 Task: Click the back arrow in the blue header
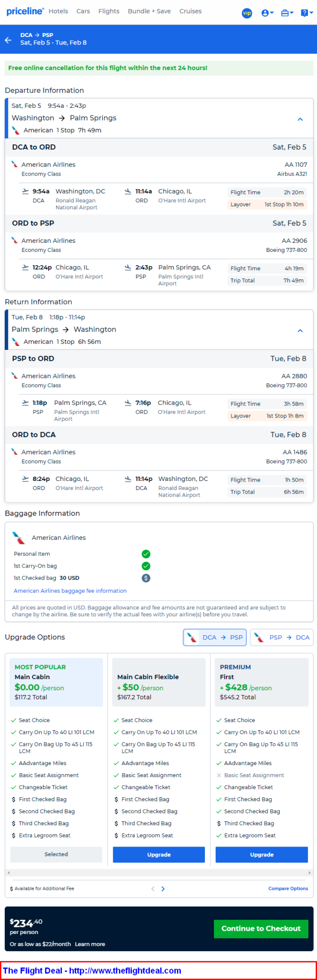click(8, 40)
